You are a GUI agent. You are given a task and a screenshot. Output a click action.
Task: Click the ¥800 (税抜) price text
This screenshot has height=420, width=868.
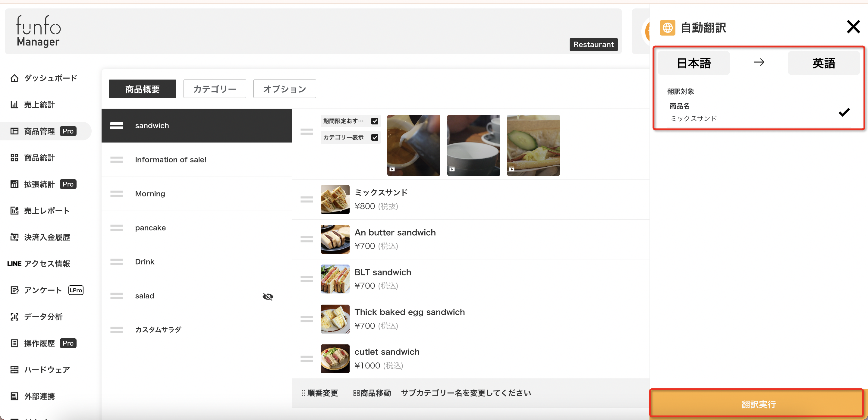(376, 206)
